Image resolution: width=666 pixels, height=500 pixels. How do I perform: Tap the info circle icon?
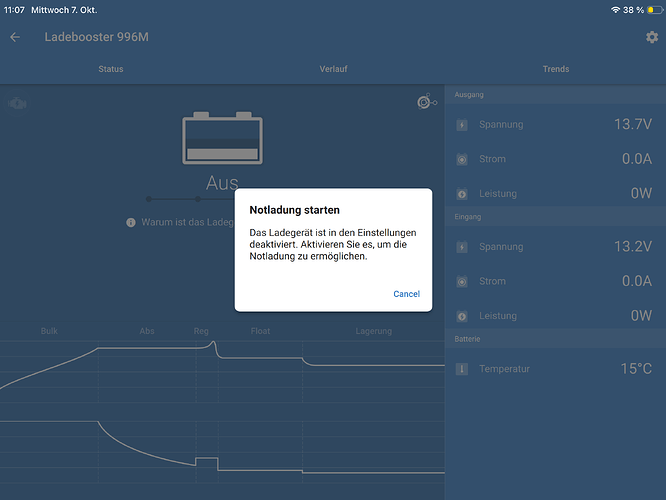pos(131,223)
